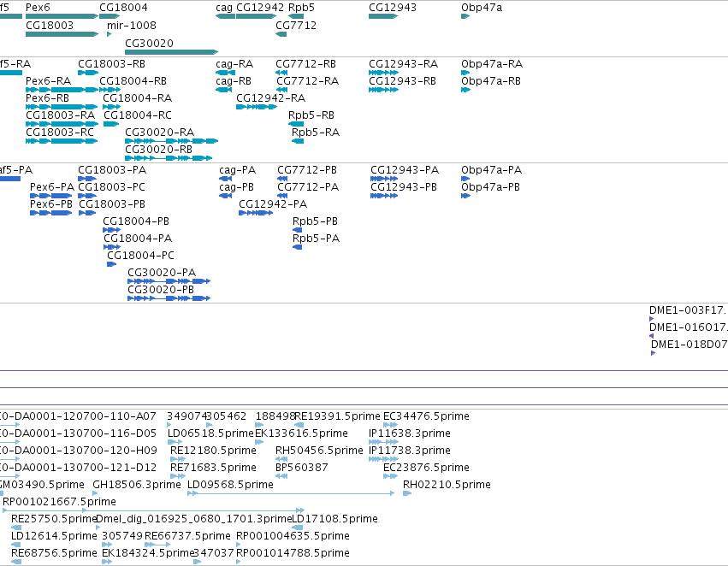Select the Pex6 gene label
The image size is (728, 566).
(x=38, y=8)
